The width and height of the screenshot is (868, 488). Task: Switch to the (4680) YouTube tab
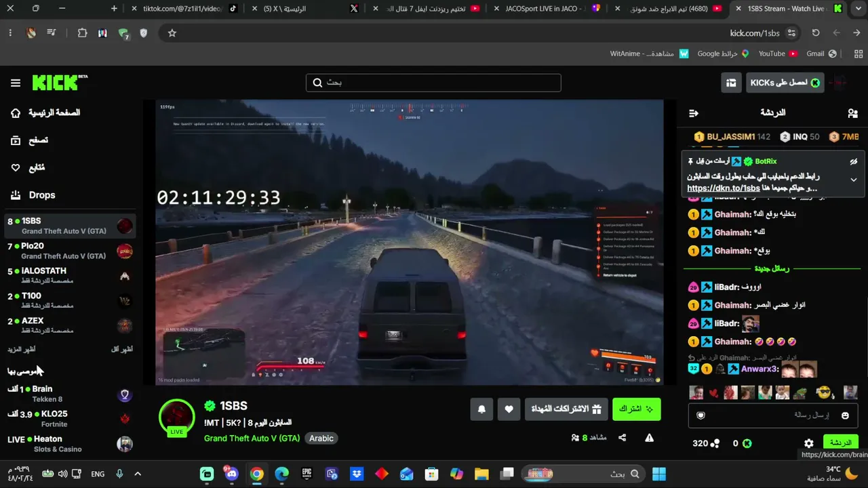pos(670,9)
